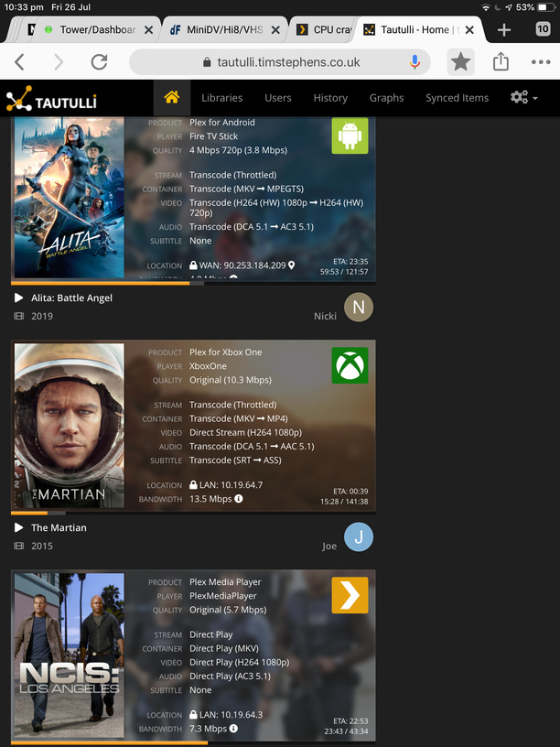Close the Tautulli - Home tab
This screenshot has width=560, height=747.
coord(469,30)
